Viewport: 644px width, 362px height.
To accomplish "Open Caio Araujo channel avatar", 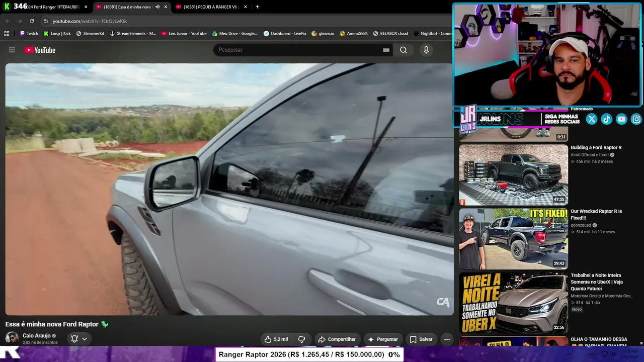I will tap(12, 338).
